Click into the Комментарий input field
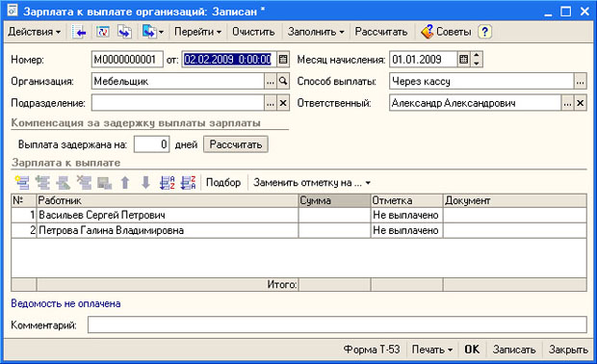Screen dimensions: 597x364 point(337,325)
